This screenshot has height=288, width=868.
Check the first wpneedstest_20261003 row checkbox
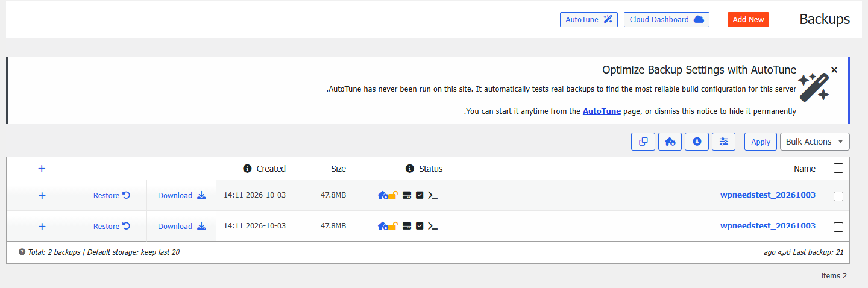click(x=838, y=196)
